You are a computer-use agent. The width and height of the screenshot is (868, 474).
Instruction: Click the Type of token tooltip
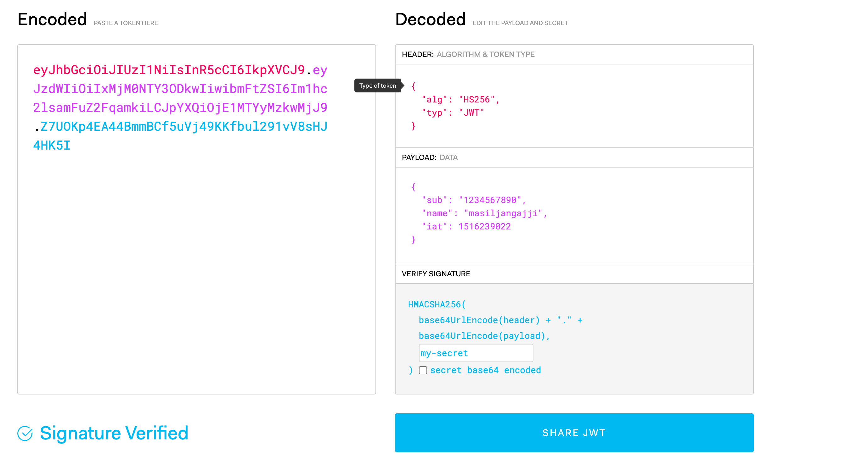[x=377, y=85]
